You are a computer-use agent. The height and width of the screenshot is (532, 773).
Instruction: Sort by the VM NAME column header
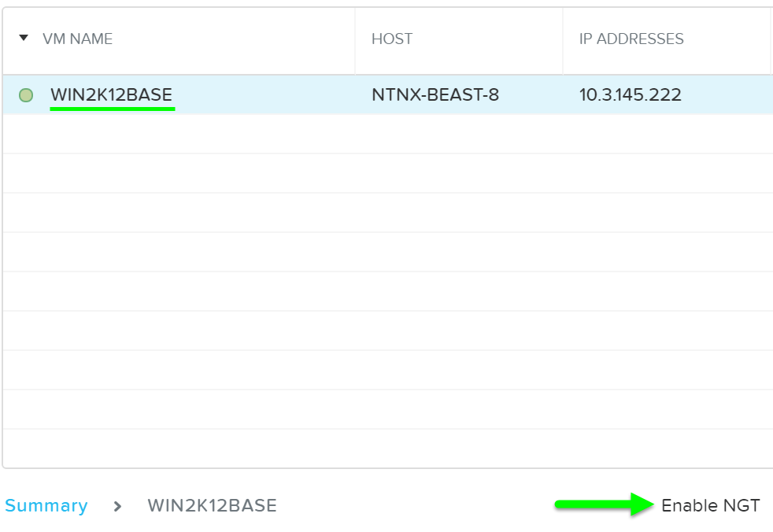tap(77, 39)
